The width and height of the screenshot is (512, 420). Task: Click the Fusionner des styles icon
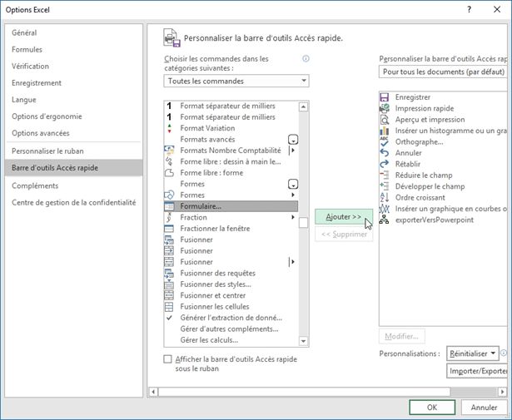(x=169, y=284)
